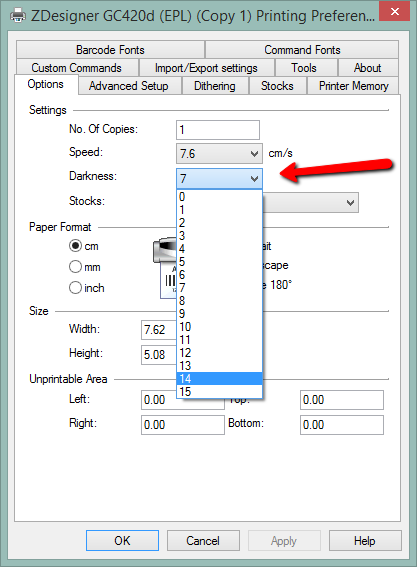This screenshot has height=567, width=417.
Task: Click the Cancel button
Action: point(203,541)
